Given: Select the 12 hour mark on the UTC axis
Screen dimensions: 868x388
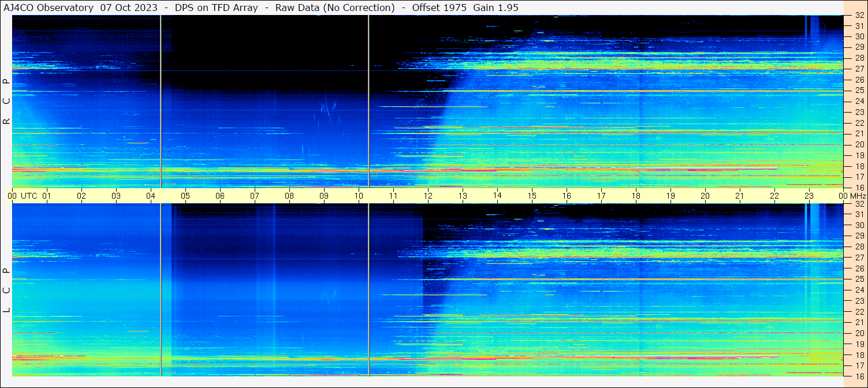Looking at the screenshot, I should click(x=428, y=196).
